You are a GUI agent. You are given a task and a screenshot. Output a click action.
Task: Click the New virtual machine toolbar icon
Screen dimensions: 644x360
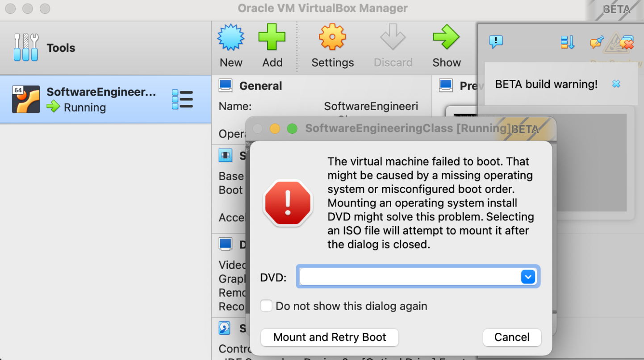pyautogui.click(x=231, y=37)
